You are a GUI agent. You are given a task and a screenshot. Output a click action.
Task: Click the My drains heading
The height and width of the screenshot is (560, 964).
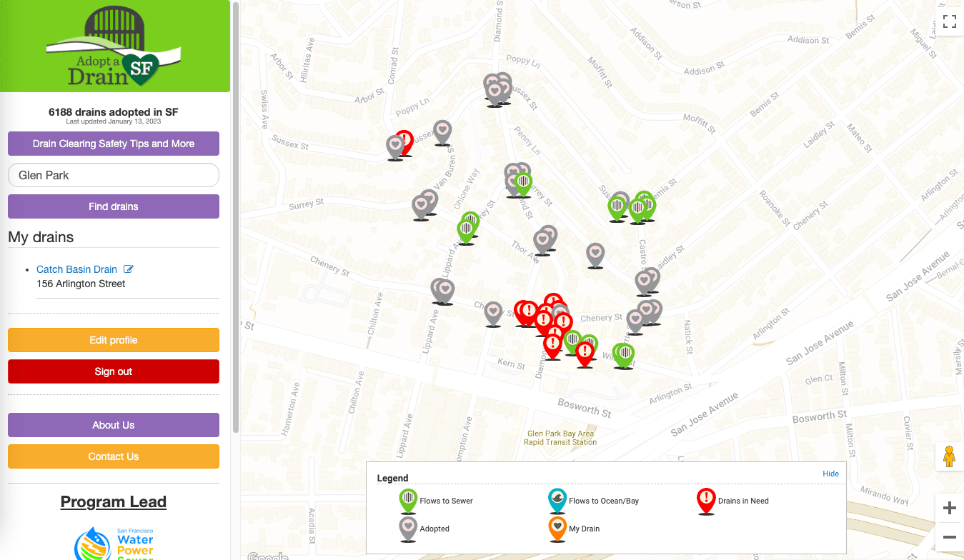[41, 237]
